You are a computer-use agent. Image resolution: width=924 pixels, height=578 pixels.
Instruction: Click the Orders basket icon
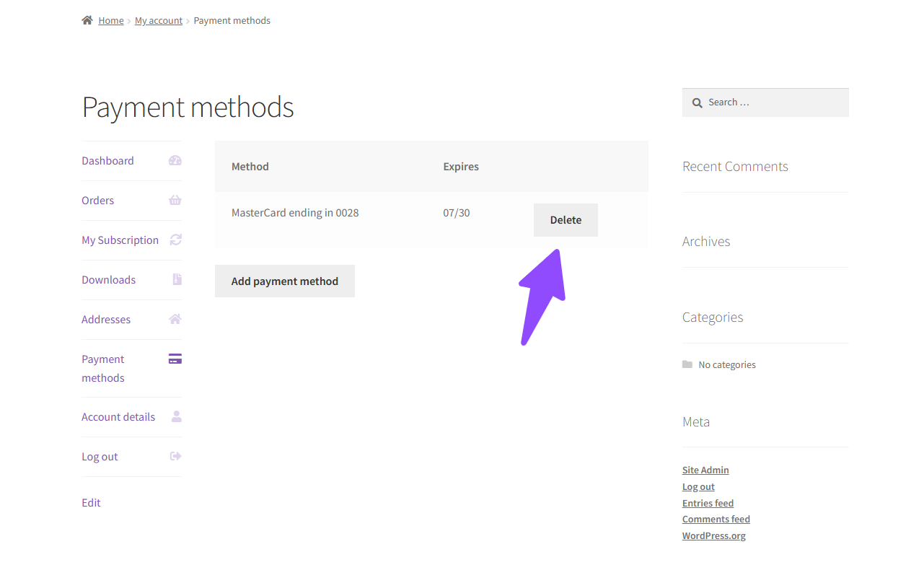[175, 201]
